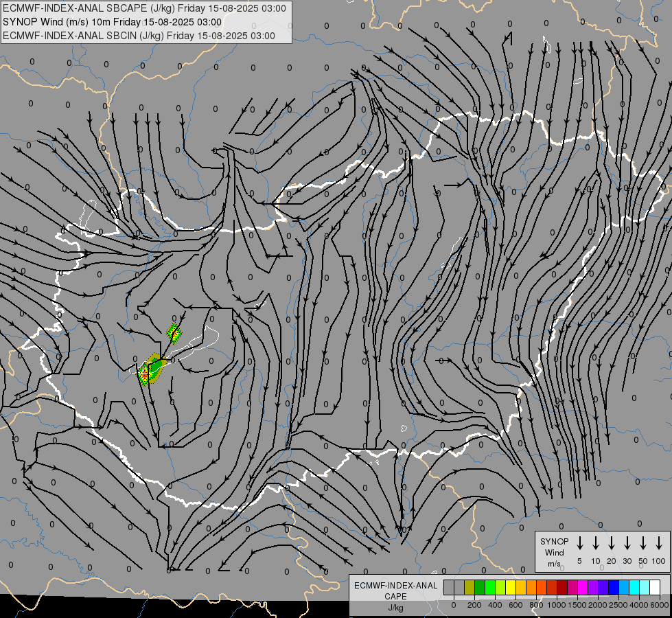Pick the 2000 label in CAPE scale
The width and height of the screenshot is (672, 618).
(x=598, y=605)
